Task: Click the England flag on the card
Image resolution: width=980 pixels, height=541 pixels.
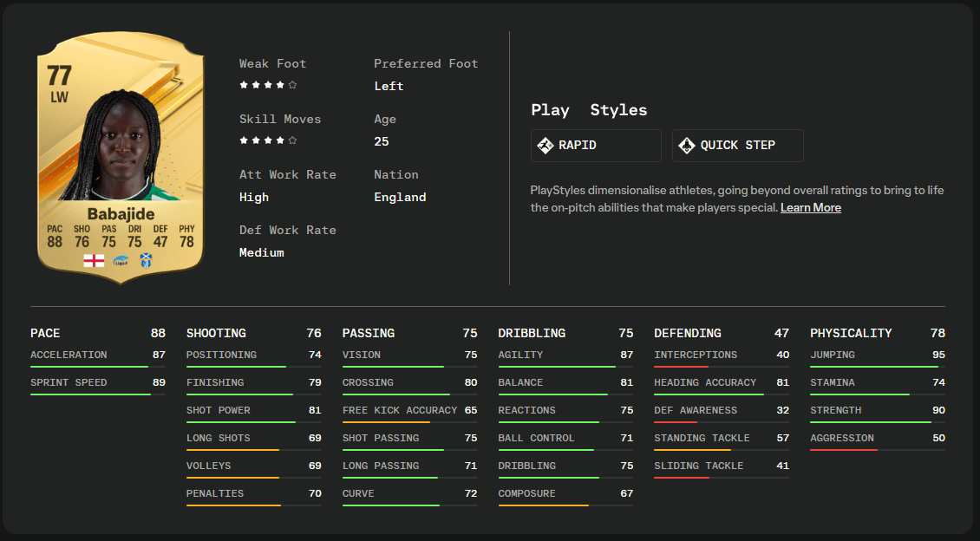Action: point(94,260)
